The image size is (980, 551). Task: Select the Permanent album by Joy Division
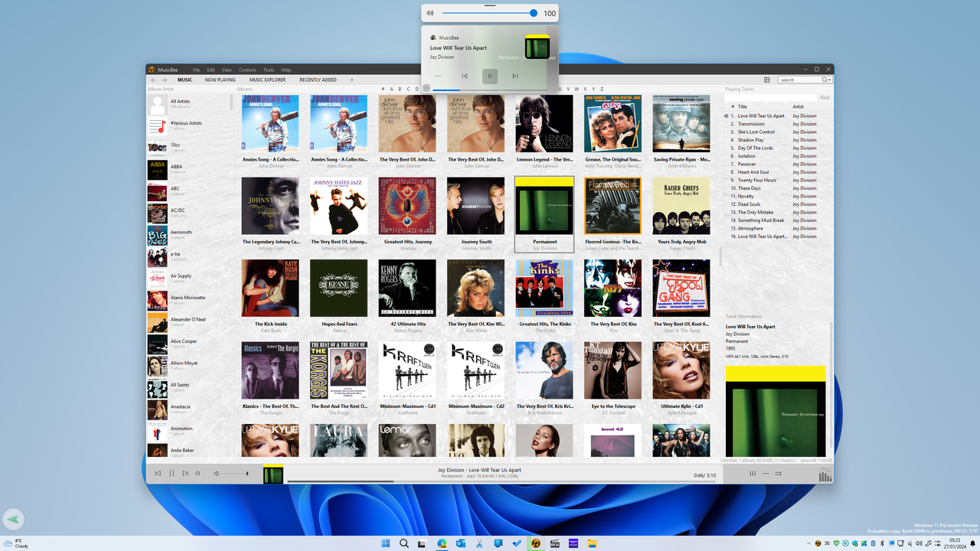tap(544, 207)
